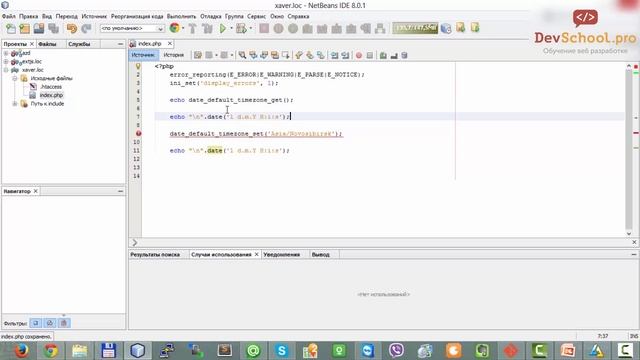Clean and build with hammer-broom icon
Image resolution: width=640 pixels, height=360 pixels.
point(207,29)
